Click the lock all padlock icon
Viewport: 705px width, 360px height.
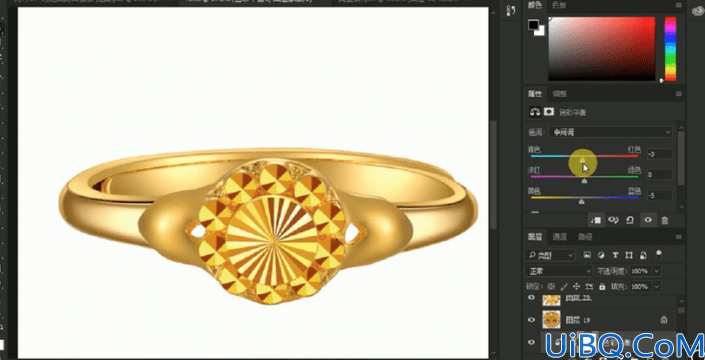602,286
